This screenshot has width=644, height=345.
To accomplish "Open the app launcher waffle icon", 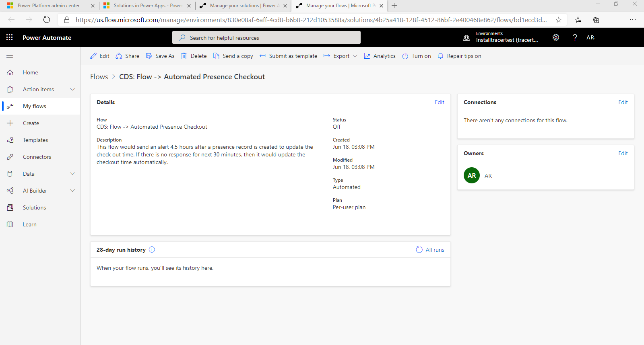I will point(10,37).
